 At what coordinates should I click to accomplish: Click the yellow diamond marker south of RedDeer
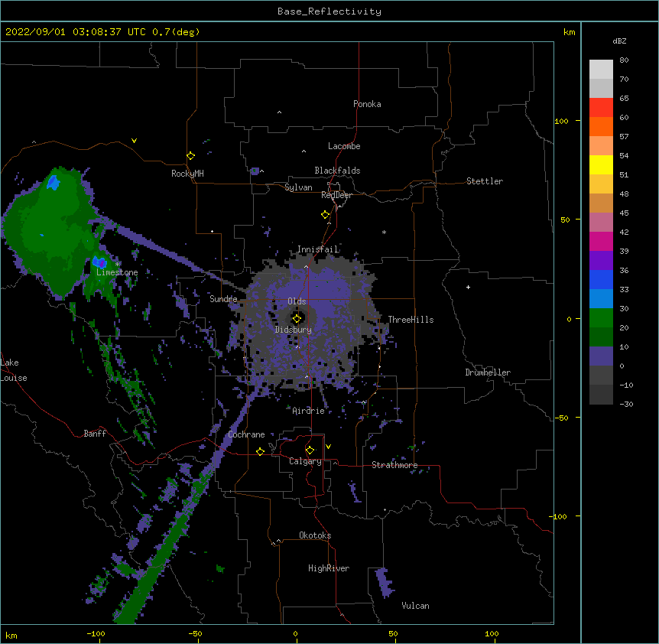tap(325, 214)
